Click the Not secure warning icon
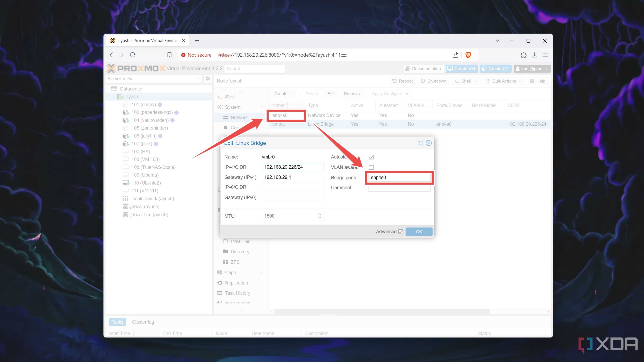The height and width of the screenshot is (362, 644). coord(183,55)
